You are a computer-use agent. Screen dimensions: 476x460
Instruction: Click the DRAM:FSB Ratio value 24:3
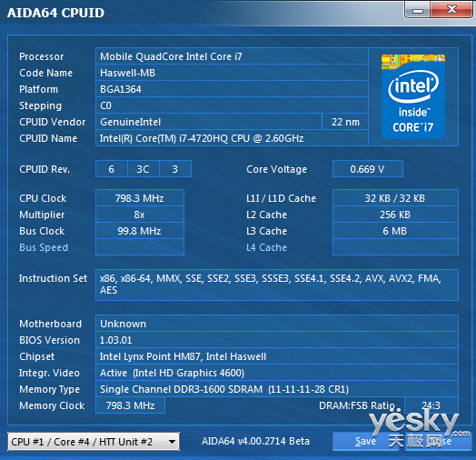pos(431,405)
